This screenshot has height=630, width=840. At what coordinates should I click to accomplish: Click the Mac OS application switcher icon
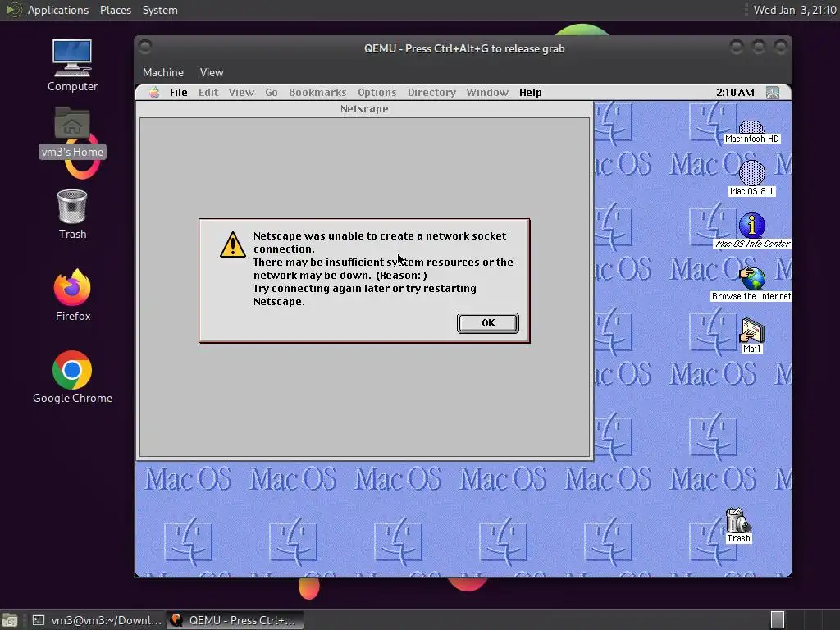(772, 92)
